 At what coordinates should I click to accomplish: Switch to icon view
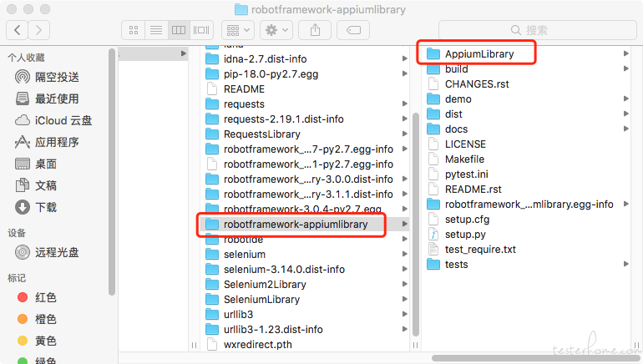click(134, 30)
